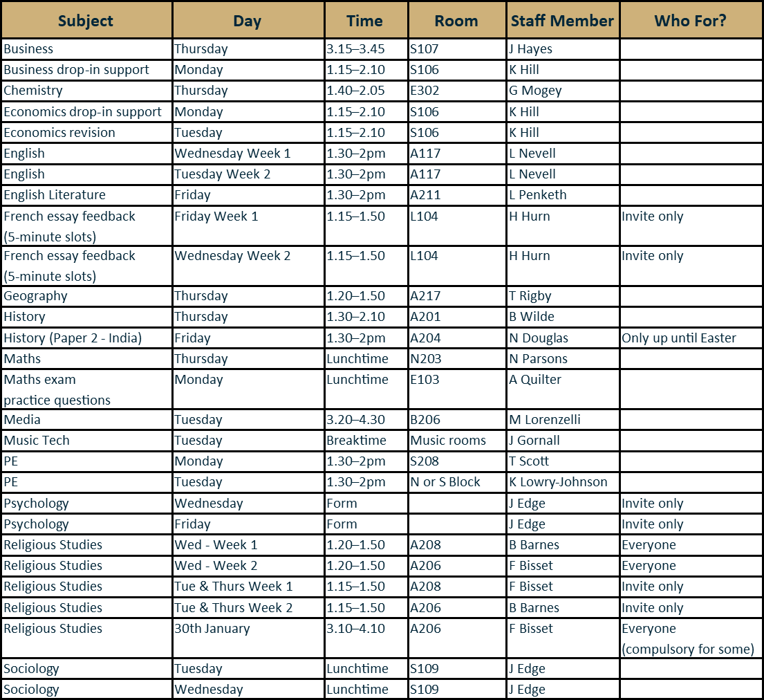Select the 'Who For?' column header
Image resolution: width=764 pixels, height=700 pixels.
click(690, 21)
